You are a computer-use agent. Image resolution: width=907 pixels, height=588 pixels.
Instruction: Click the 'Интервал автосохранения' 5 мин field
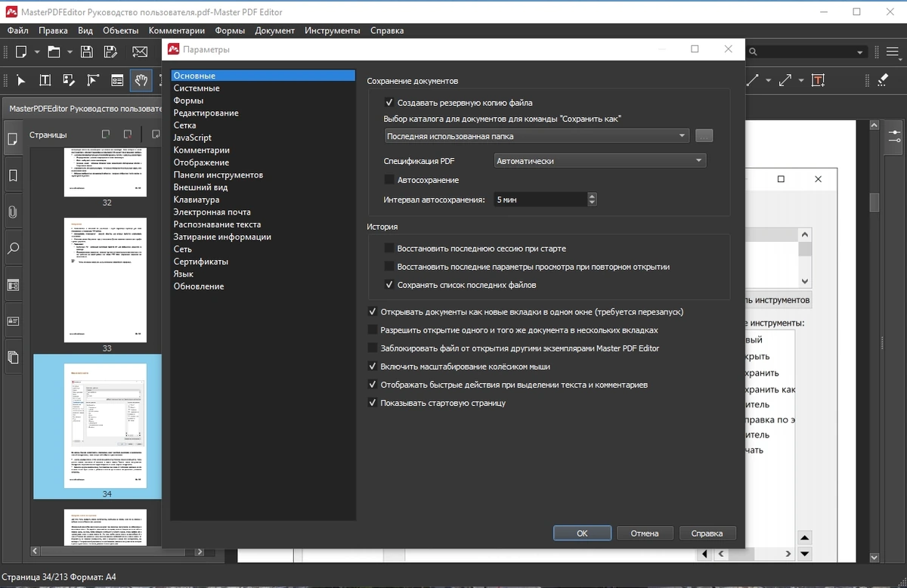pos(540,200)
